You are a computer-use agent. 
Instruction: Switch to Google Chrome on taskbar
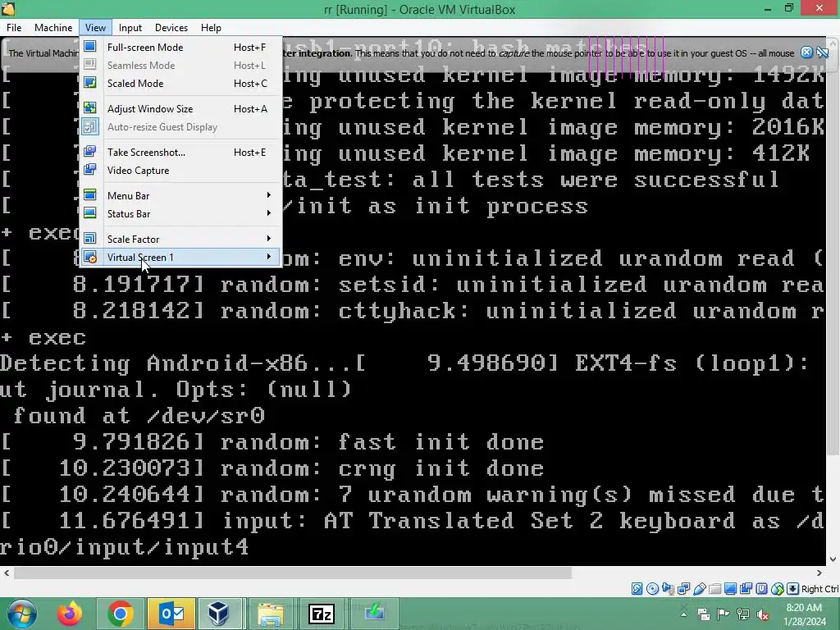coord(121,614)
